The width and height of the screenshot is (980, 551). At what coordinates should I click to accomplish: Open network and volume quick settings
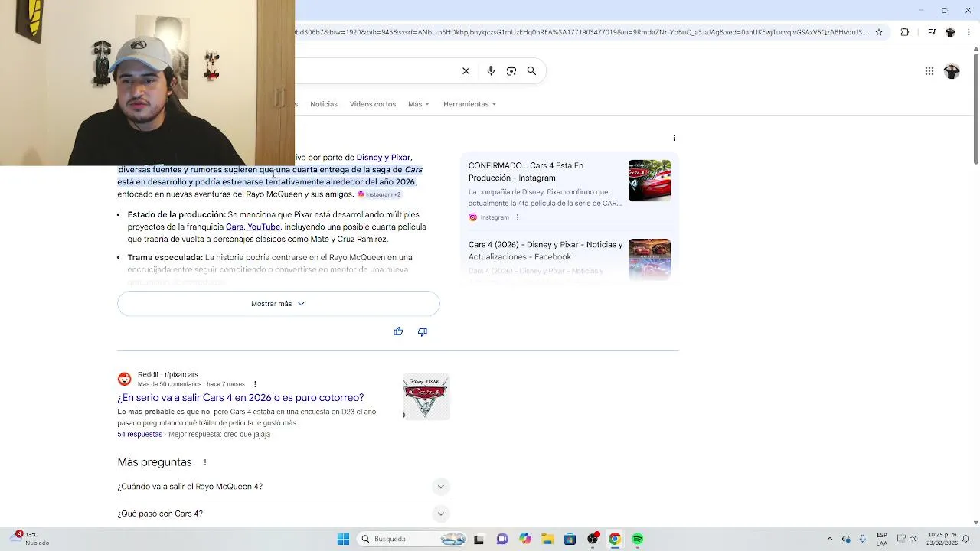point(906,539)
